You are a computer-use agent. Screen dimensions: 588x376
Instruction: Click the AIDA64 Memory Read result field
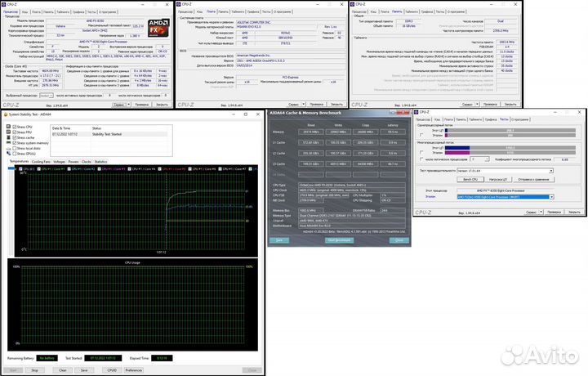click(311, 132)
